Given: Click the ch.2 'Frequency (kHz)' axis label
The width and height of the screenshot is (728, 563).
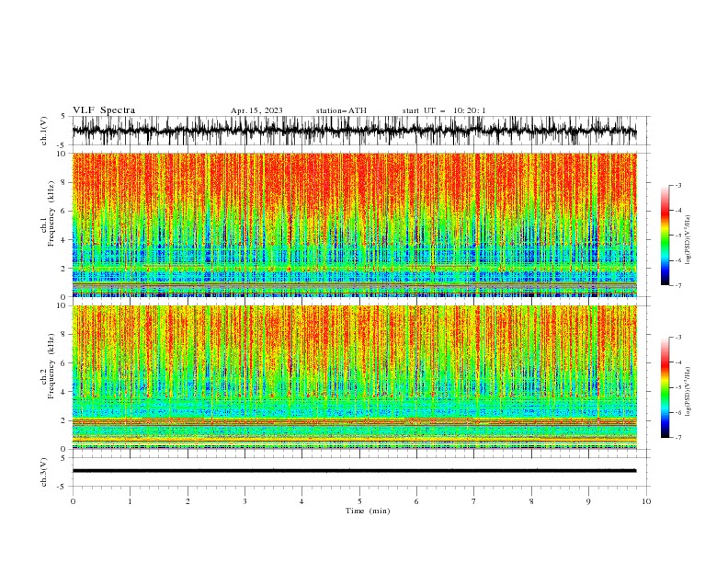Looking at the screenshot, I should 51,366.
